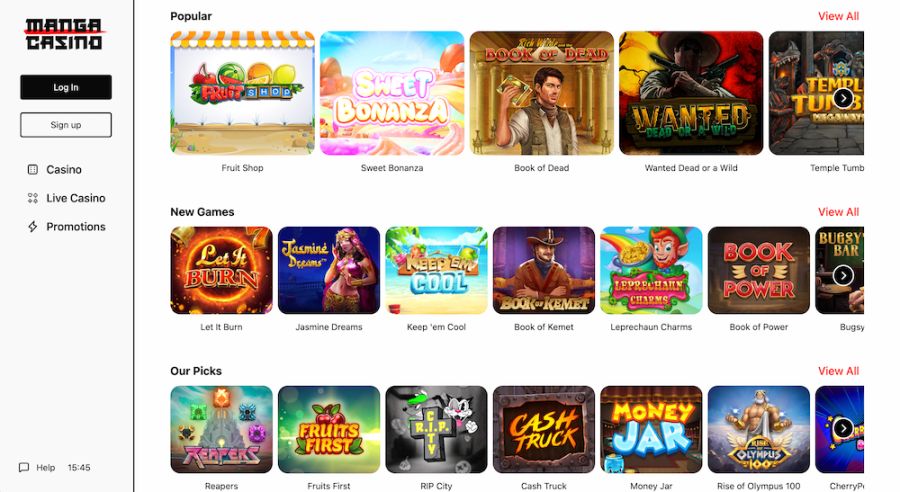900x492 pixels.
Task: Advance Our Picks row with arrow
Action: [843, 428]
